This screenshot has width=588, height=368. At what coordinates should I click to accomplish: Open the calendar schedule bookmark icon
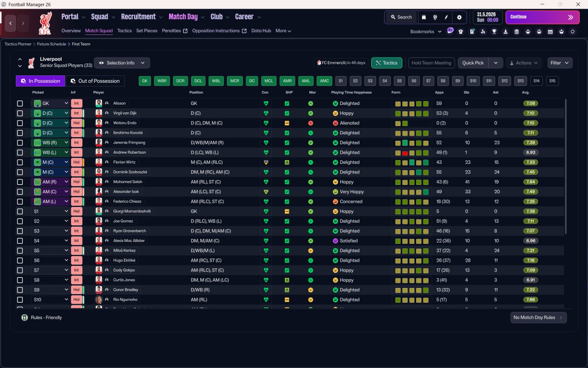pos(550,32)
